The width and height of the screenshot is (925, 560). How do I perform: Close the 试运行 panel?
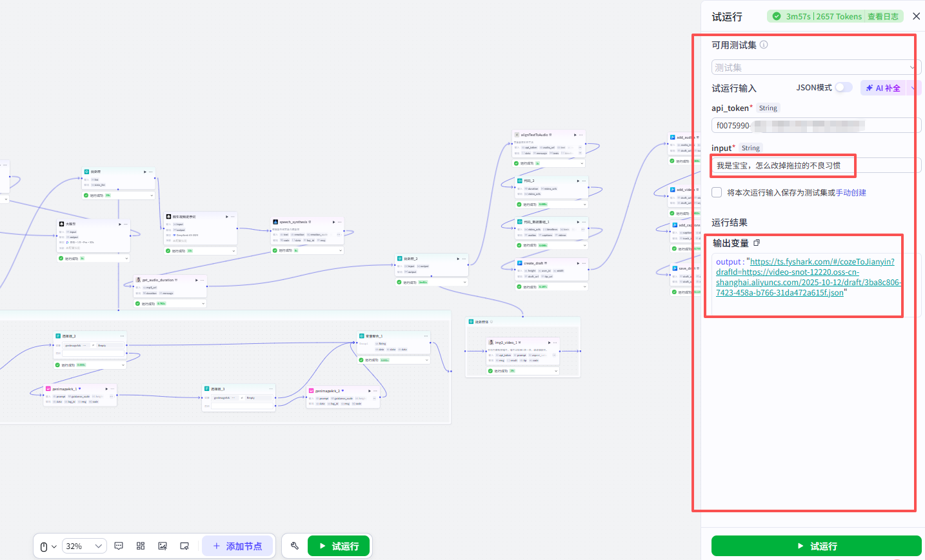point(916,16)
